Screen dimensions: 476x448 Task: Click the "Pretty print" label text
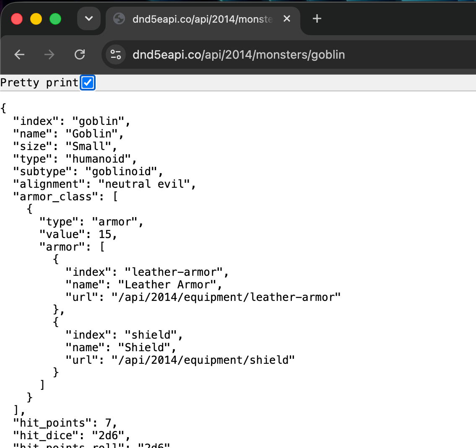tap(39, 83)
